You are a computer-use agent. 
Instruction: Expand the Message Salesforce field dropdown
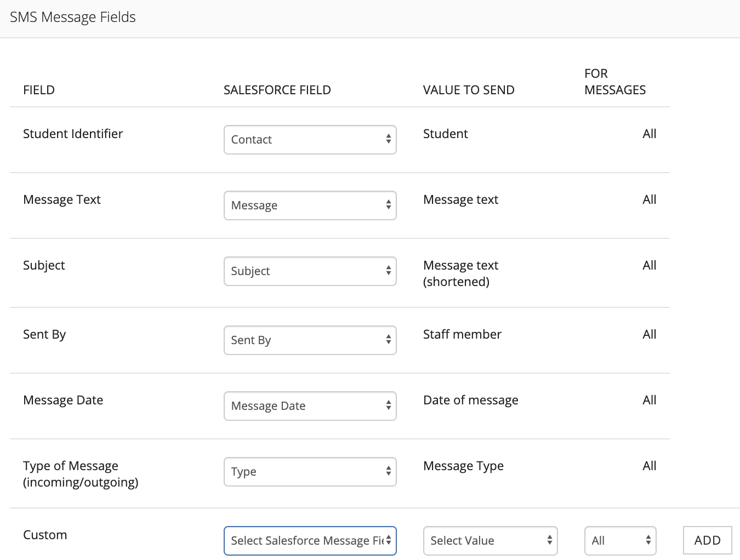[x=310, y=205]
